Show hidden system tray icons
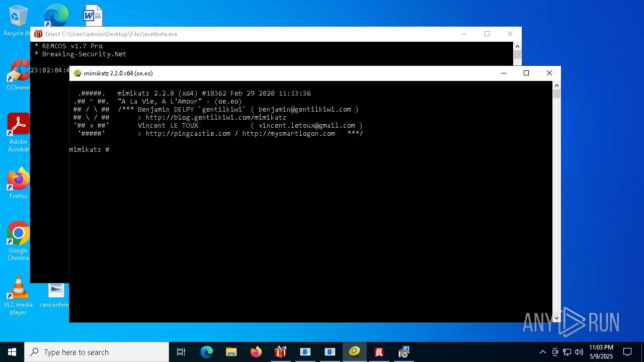The width and height of the screenshot is (644, 362). 542,352
